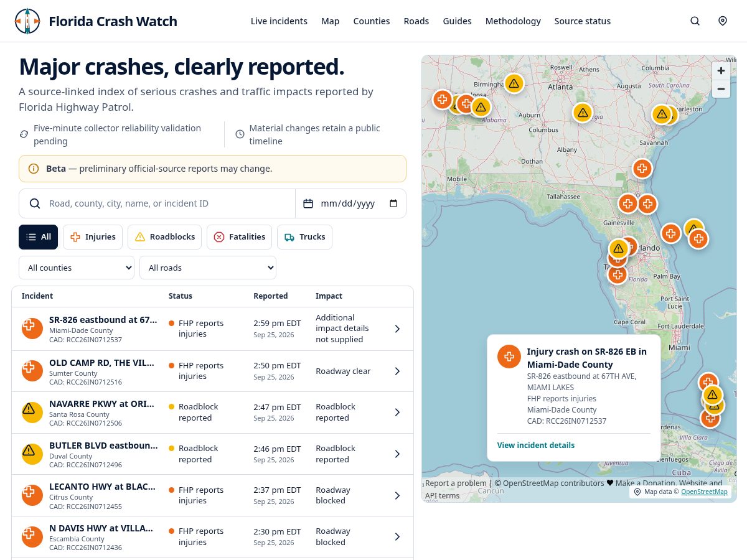Open the date picker calendar icon
This screenshot has height=560, width=747.
pos(393,203)
